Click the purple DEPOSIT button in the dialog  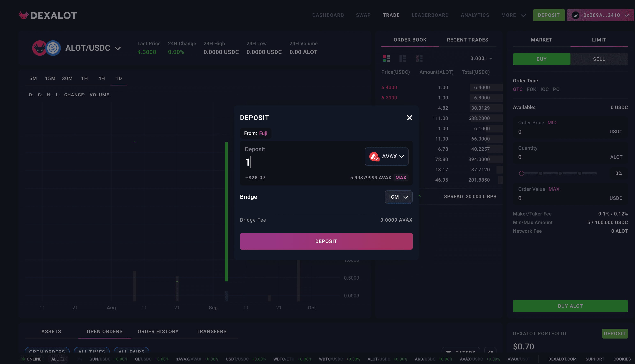click(x=326, y=241)
